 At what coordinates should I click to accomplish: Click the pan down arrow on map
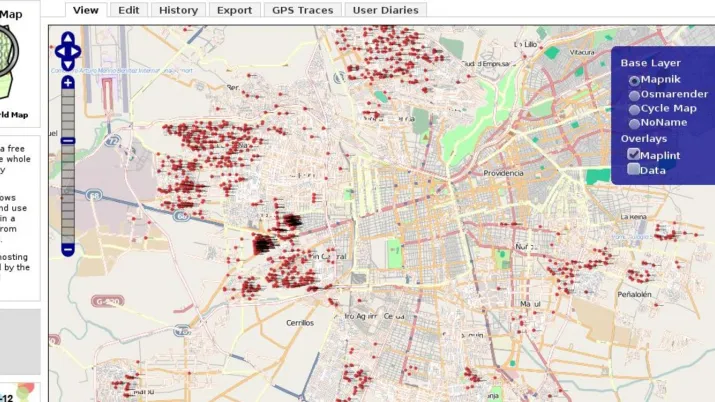(x=67, y=64)
